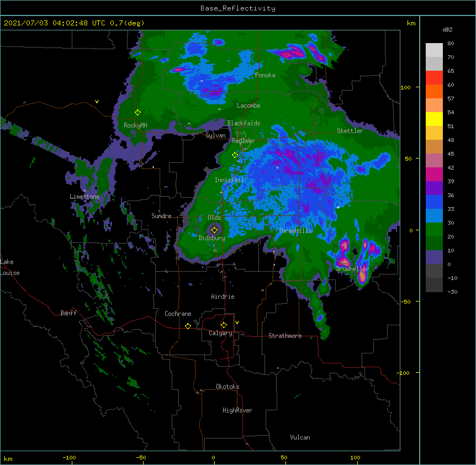Select the Cochrane label
The image size is (476, 465).
point(178,314)
